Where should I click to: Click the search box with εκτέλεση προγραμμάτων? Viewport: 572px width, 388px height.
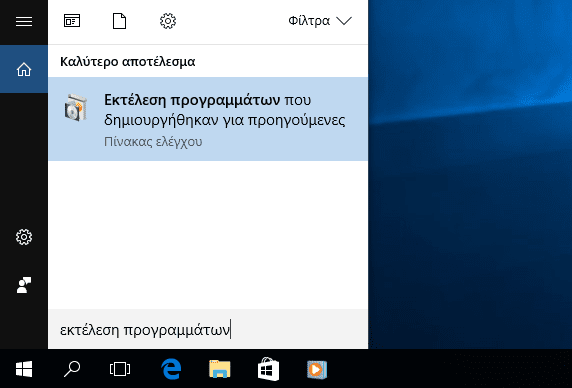click(208, 329)
